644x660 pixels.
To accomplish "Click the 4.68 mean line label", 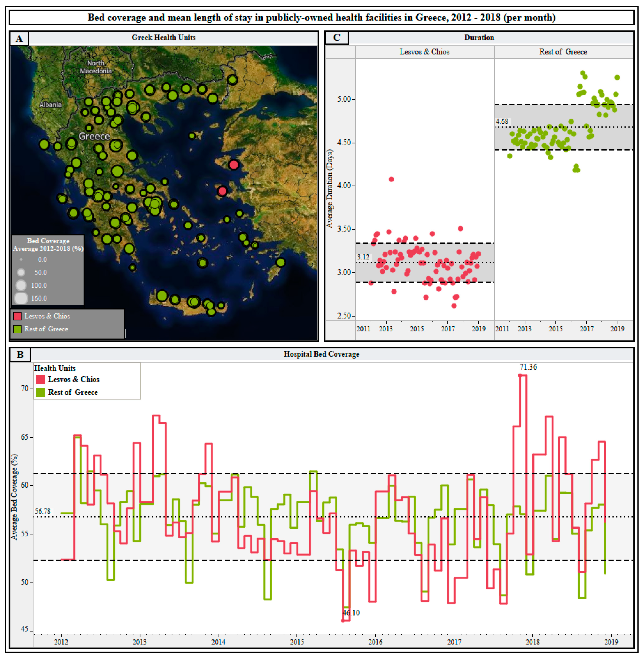I will click(x=502, y=121).
